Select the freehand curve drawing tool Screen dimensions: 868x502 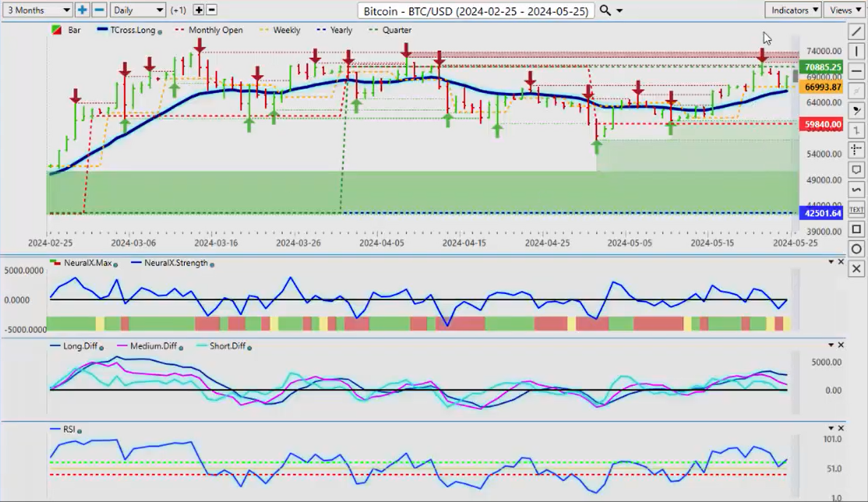[x=856, y=189]
